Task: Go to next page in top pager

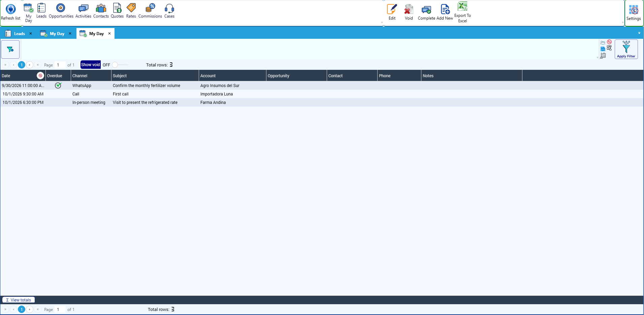Action: (30, 65)
